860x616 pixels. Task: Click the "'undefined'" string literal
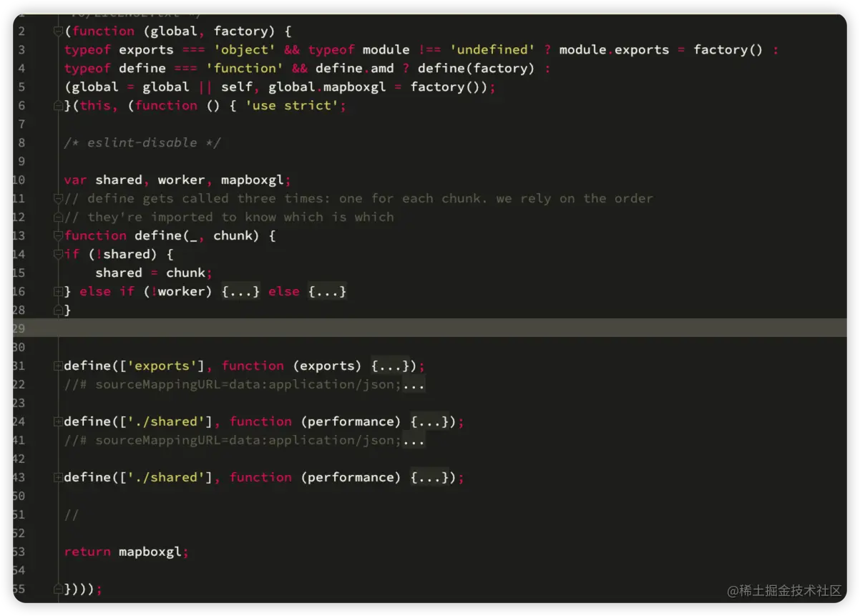[x=492, y=49]
